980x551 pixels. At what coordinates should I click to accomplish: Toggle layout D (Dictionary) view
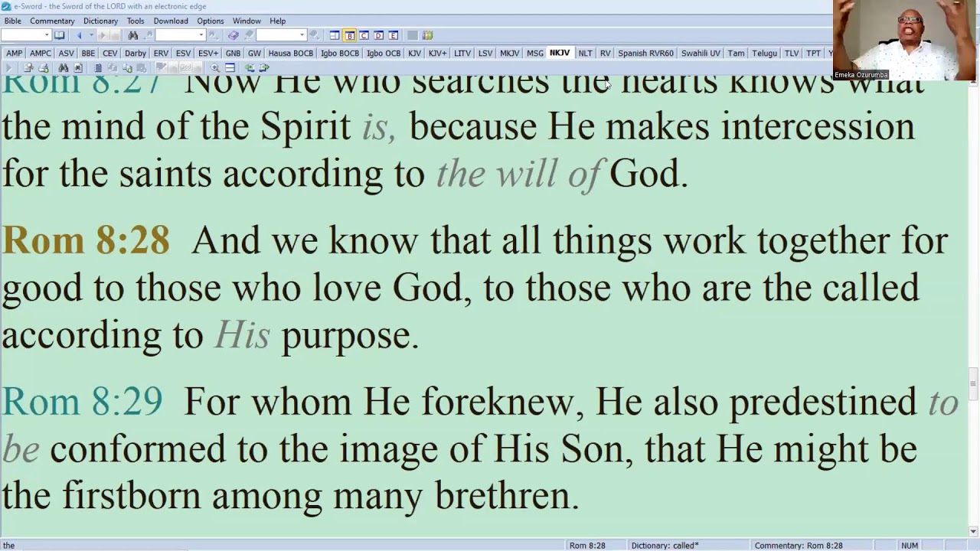tap(378, 35)
